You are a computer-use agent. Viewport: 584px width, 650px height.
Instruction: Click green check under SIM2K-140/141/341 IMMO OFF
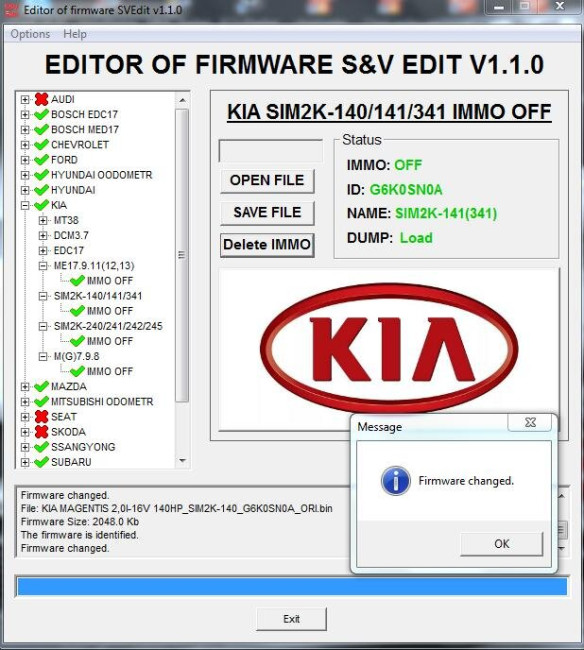78,311
